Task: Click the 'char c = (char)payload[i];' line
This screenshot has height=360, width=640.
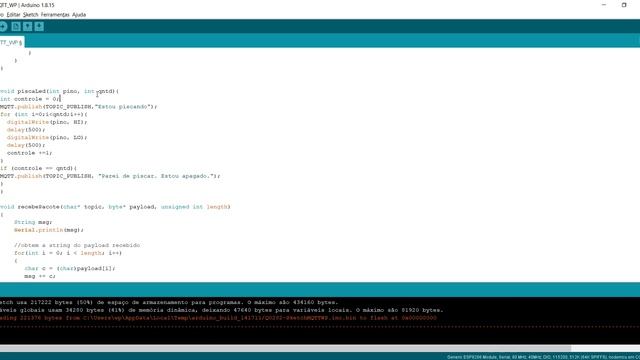Action: pyautogui.click(x=69, y=269)
